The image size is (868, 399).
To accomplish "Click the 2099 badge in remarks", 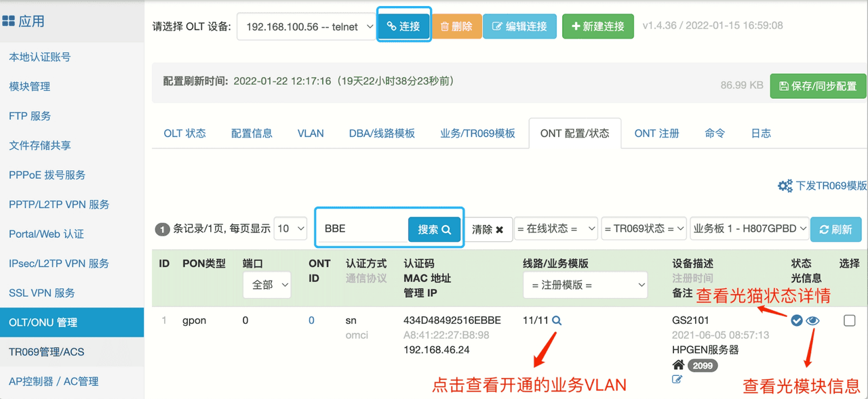I will click(703, 366).
